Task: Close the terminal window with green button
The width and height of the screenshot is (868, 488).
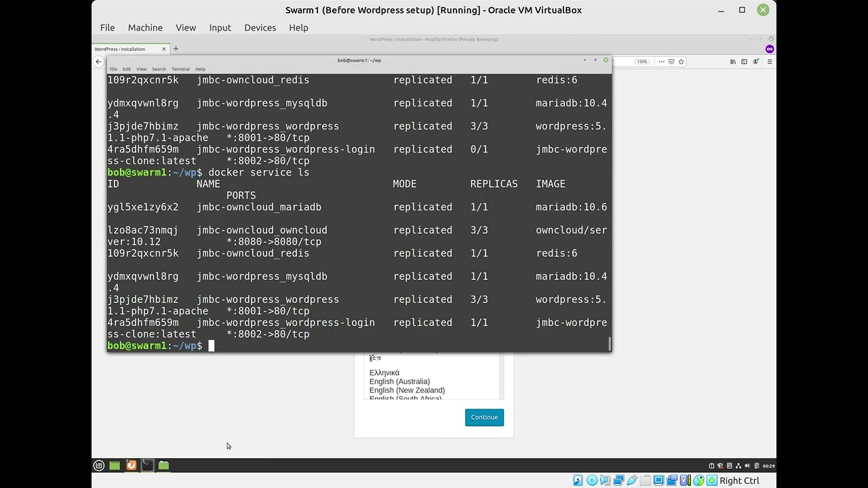Action: tap(606, 60)
